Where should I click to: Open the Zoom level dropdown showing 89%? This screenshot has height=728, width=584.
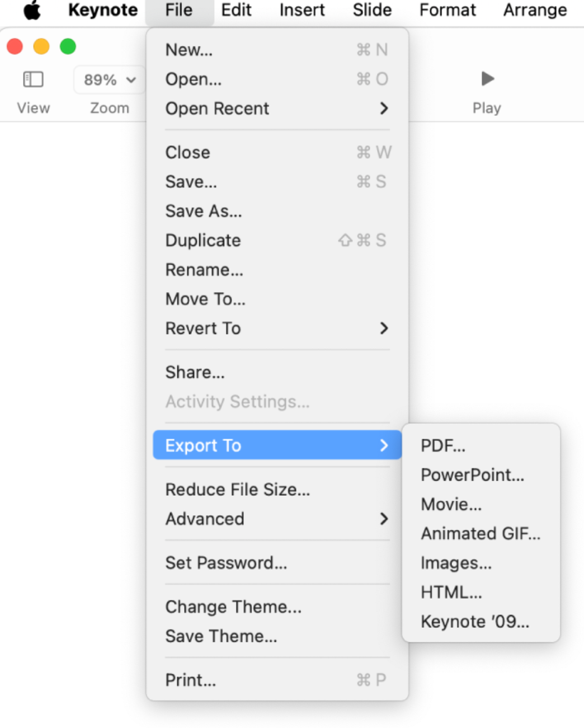point(109,79)
